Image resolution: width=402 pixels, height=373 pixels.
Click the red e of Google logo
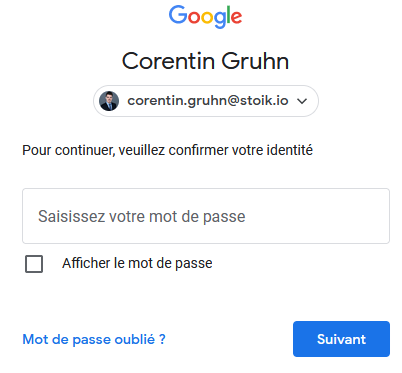click(x=236, y=17)
